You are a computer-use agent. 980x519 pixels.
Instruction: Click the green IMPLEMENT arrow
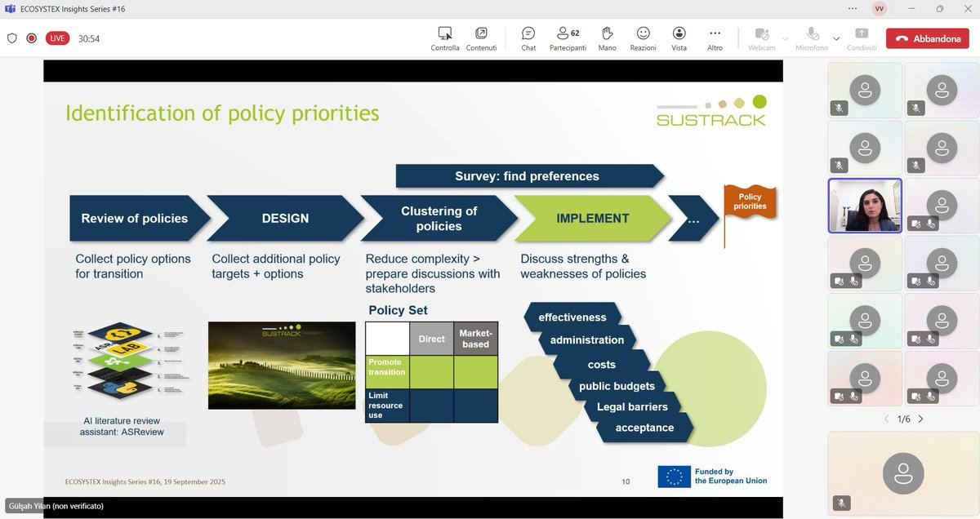[592, 218]
